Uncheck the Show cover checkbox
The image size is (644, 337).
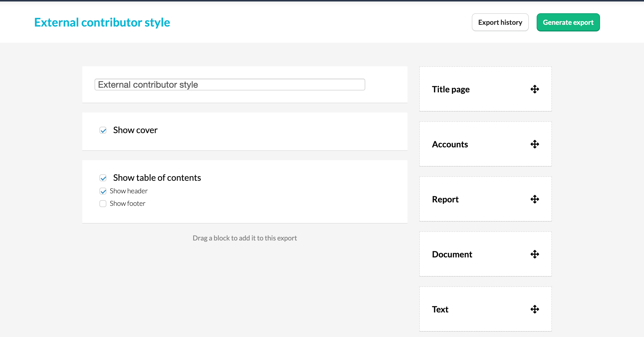coord(103,130)
